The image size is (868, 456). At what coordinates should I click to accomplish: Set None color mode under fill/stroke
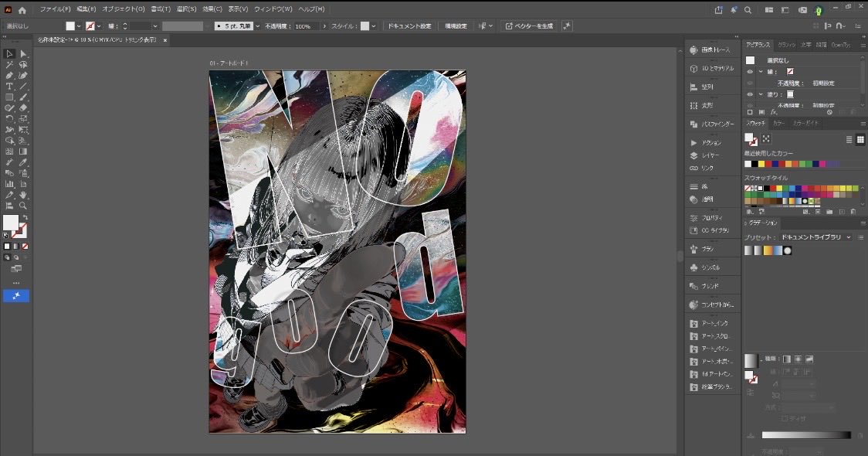click(x=25, y=246)
